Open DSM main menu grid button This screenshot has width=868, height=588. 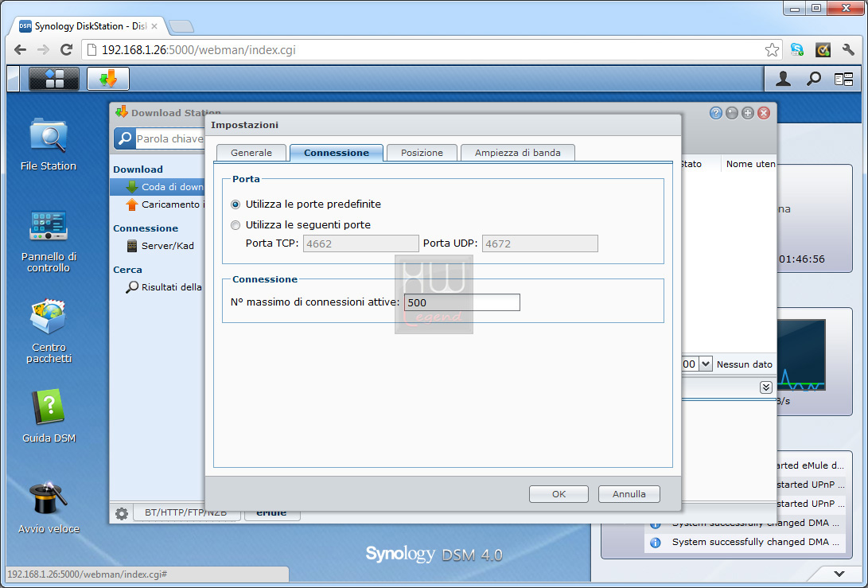pyautogui.click(x=53, y=79)
